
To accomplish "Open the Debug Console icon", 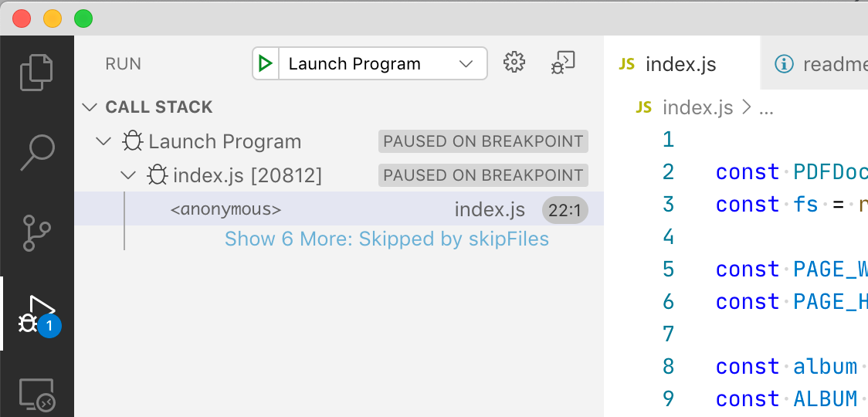I will coord(563,63).
